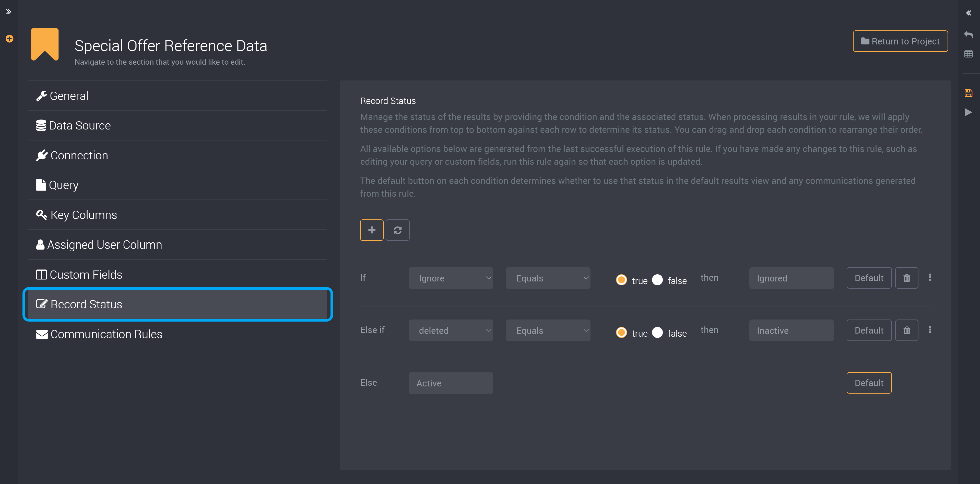The image size is (980, 484).
Task: Delete the deleted condition with trash icon
Action: coord(907,330)
